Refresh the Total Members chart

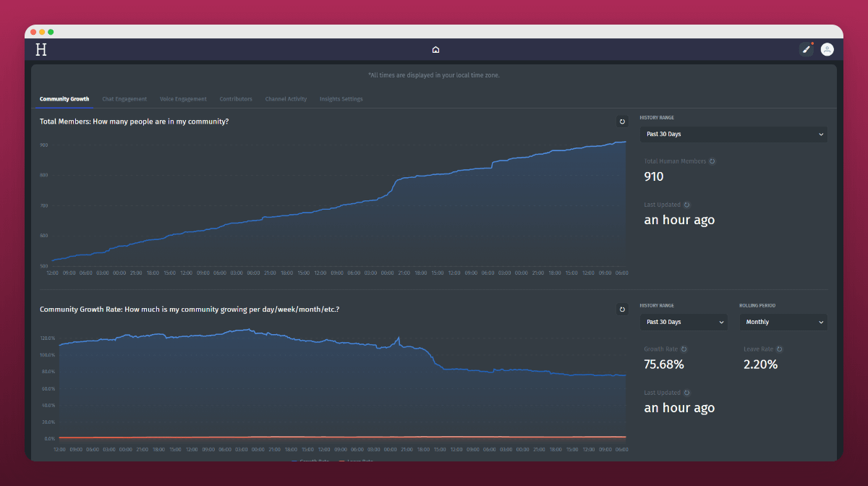click(622, 121)
